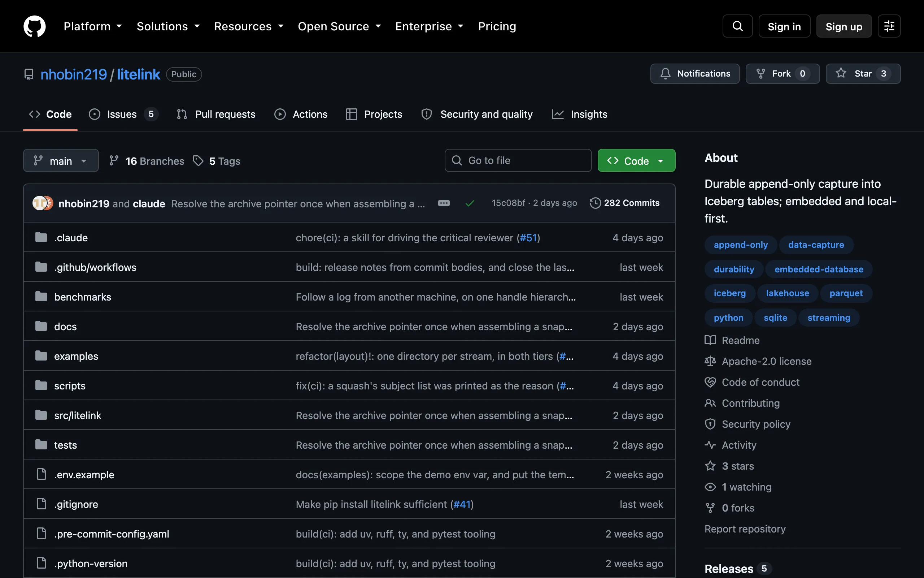Open the Security policy link
Image resolution: width=924 pixels, height=578 pixels.
(x=748, y=424)
